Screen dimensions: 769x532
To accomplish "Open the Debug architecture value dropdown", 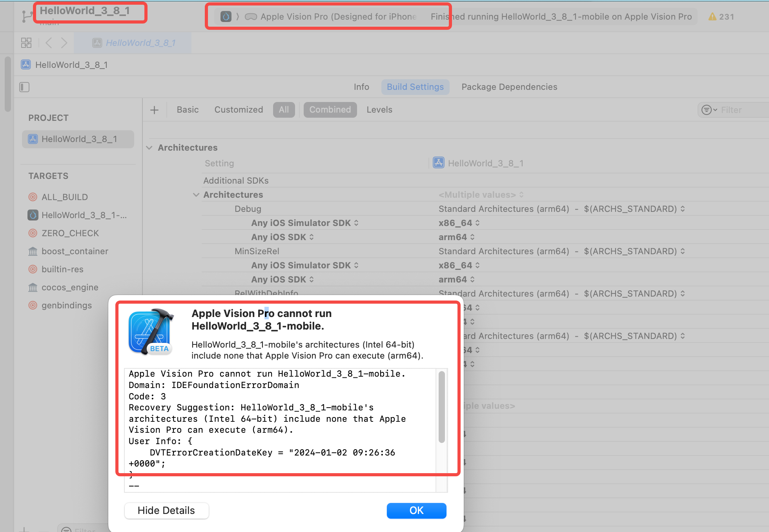I will point(683,209).
